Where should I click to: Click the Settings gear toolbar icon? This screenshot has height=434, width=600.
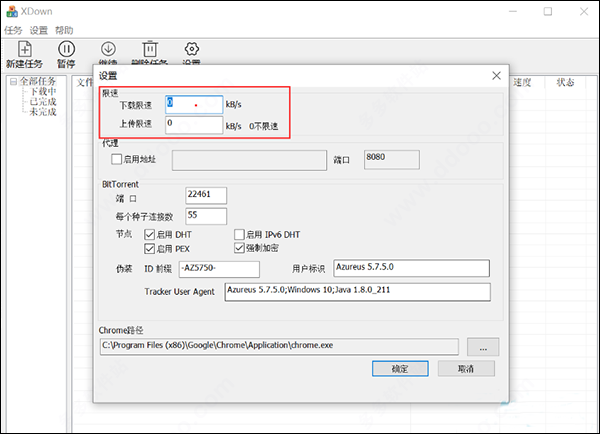pos(192,49)
